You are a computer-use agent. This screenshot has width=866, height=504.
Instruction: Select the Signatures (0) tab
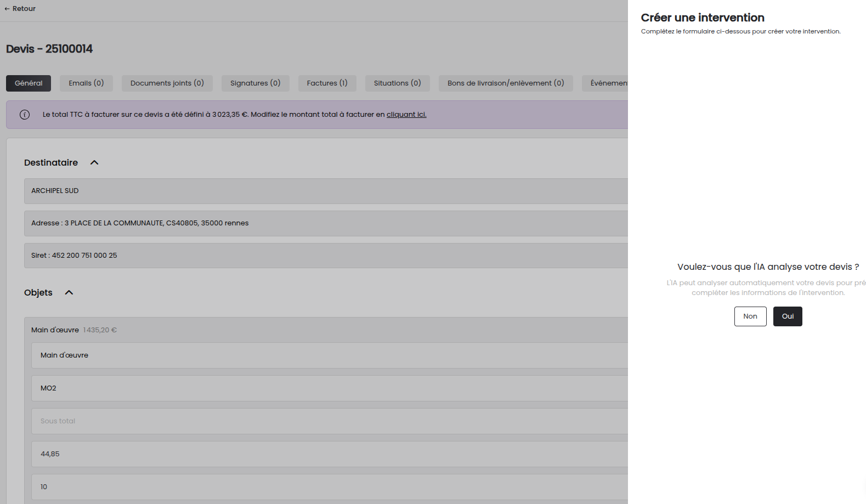(255, 83)
